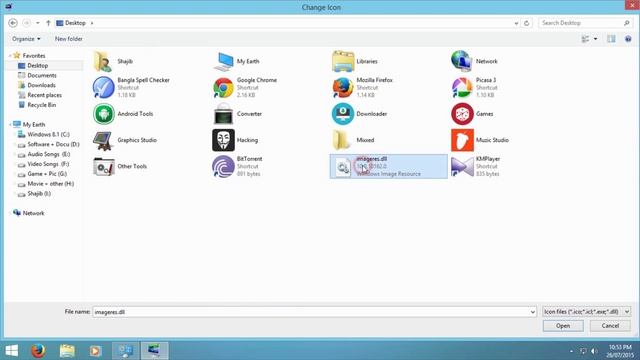Viewport: 640px width, 360px height.
Task: Open the view options dropdown arrow
Action: (596, 39)
